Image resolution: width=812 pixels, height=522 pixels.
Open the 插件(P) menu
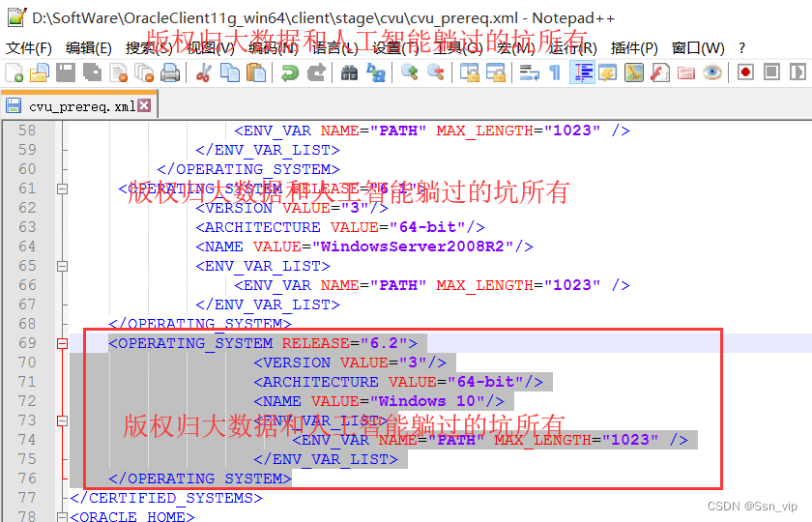(634, 47)
